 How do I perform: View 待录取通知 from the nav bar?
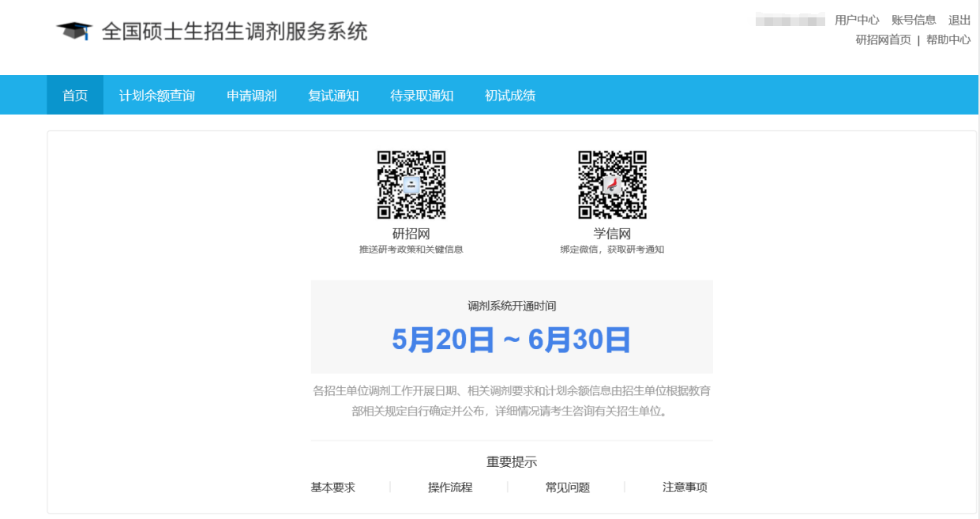tap(422, 96)
